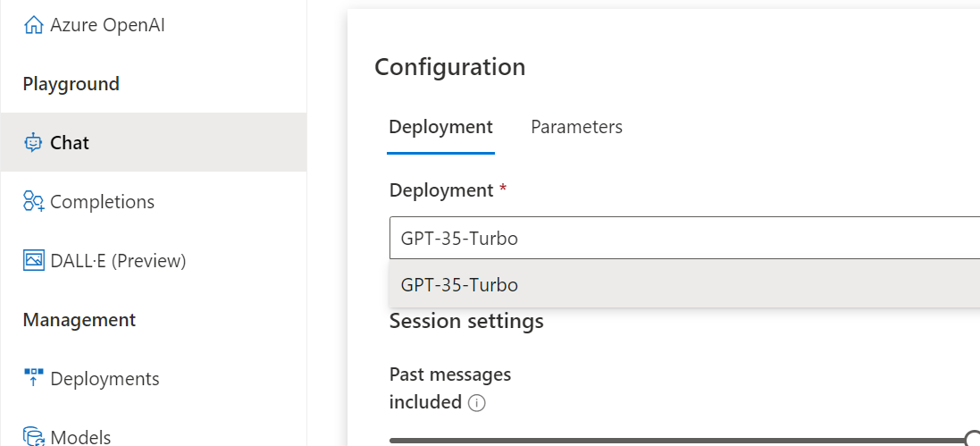The width and height of the screenshot is (980, 446).
Task: Click the Past messages slider track
Action: [x=679, y=441]
